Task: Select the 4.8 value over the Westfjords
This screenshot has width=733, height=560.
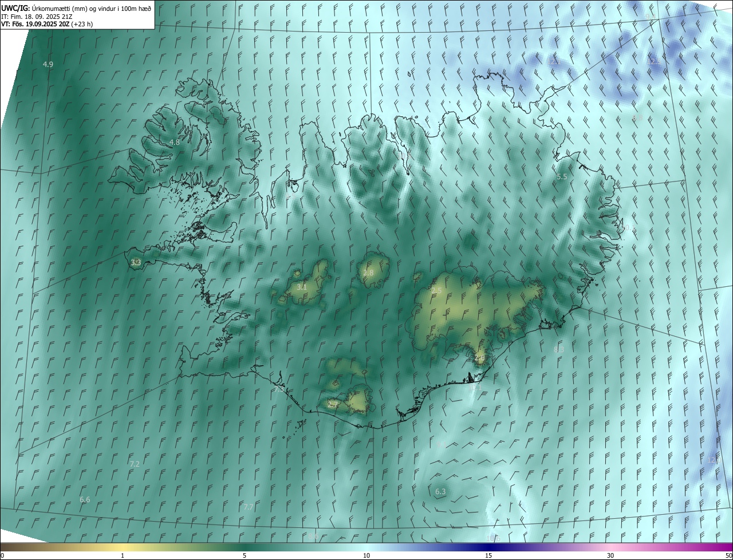Action: [174, 142]
